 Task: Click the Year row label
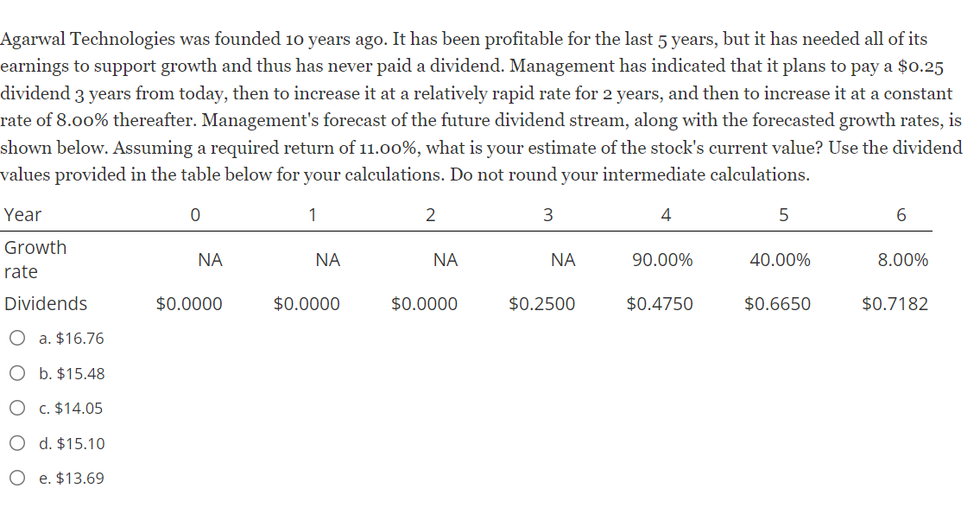20,214
